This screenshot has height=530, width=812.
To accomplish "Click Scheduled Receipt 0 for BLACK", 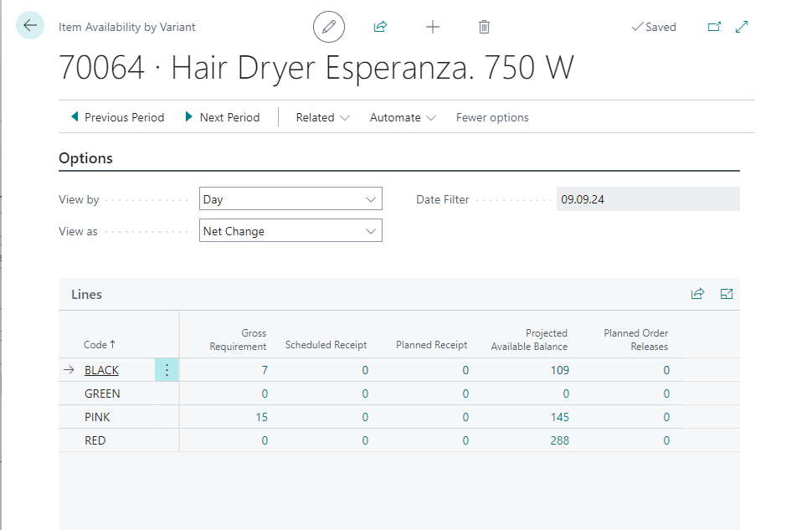I will 365,370.
